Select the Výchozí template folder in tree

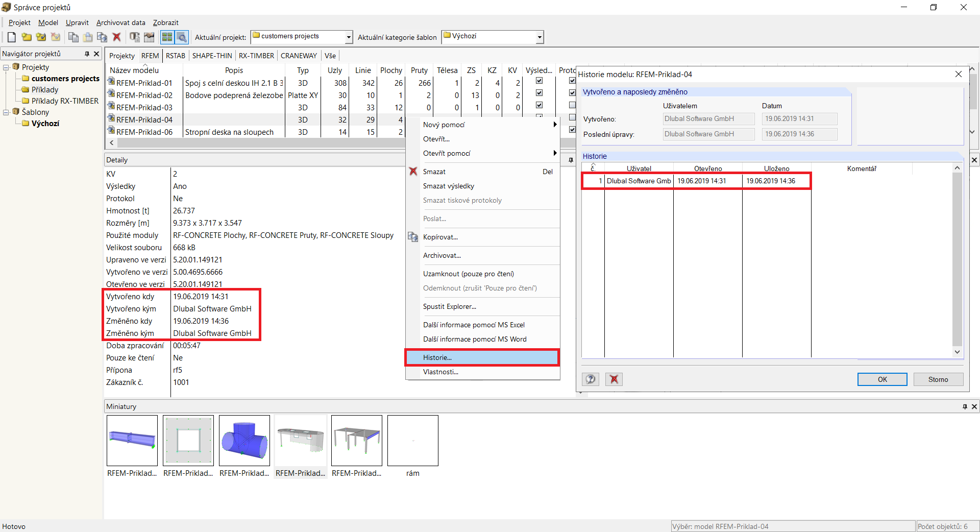click(45, 124)
